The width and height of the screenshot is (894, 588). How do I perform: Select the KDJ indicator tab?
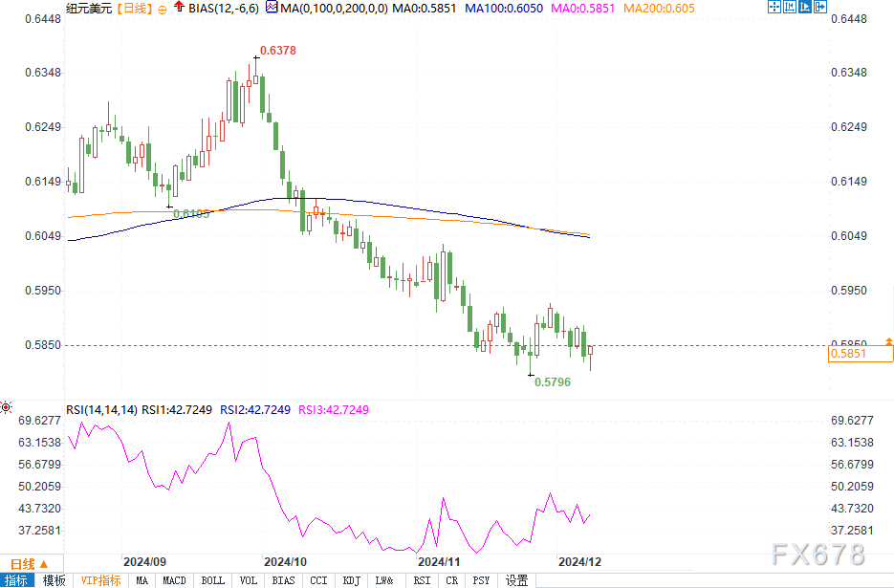pos(351,580)
